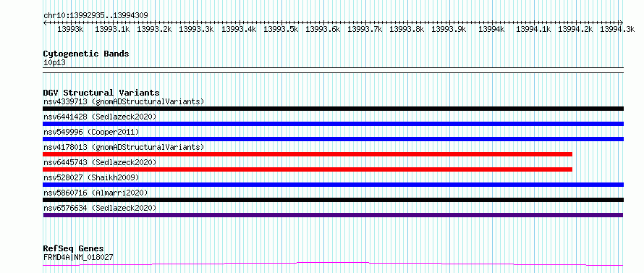Select the Cytogenetic Bands track heading
This screenshot has width=644, height=273.
pos(86,54)
